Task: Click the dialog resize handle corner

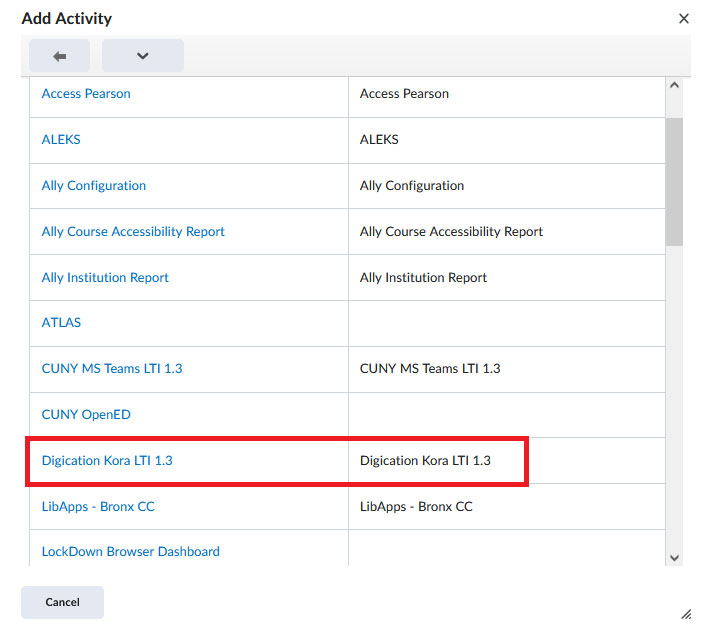Action: click(x=686, y=614)
